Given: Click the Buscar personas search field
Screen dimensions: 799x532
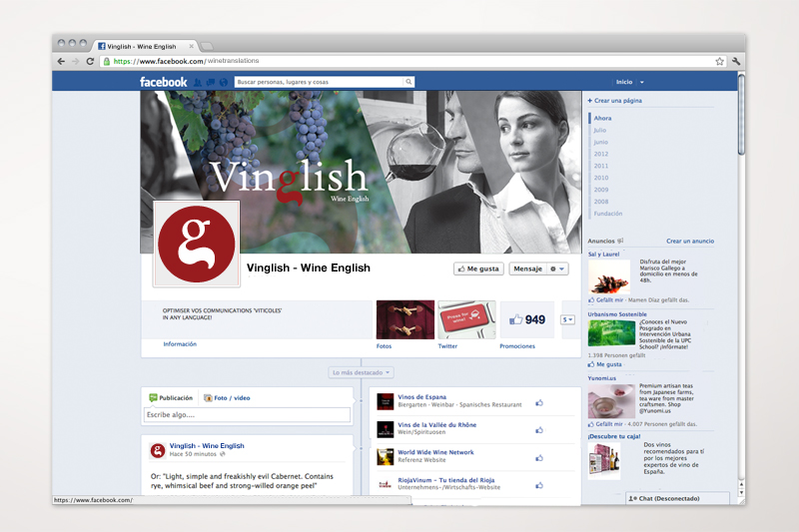Looking at the screenshot, I should (319, 82).
